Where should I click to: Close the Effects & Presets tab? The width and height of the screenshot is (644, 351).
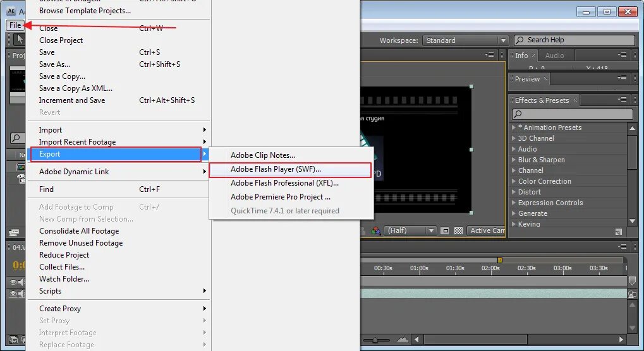(x=575, y=100)
